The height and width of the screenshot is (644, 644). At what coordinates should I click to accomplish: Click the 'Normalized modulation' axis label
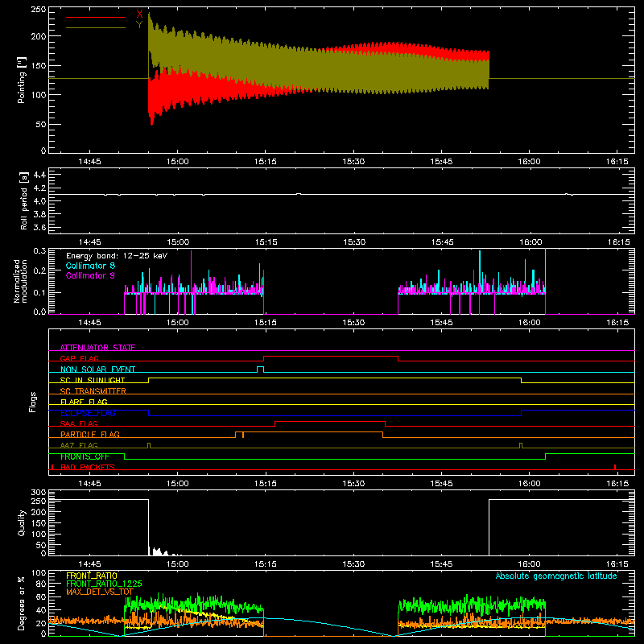coord(20,281)
